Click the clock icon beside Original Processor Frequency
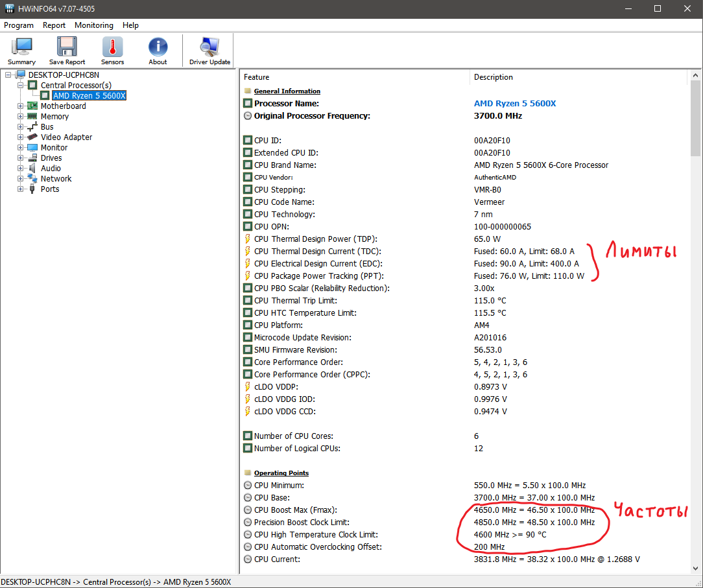 (248, 115)
